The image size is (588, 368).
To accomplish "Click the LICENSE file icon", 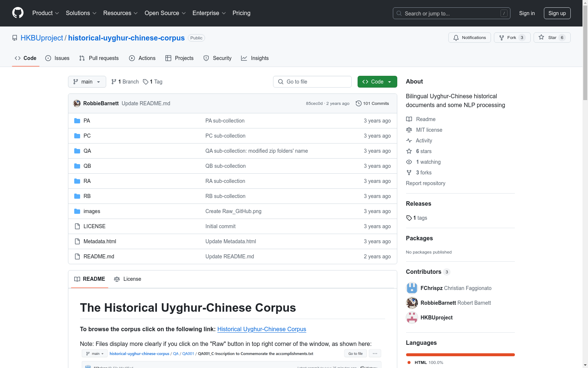I will (77, 226).
